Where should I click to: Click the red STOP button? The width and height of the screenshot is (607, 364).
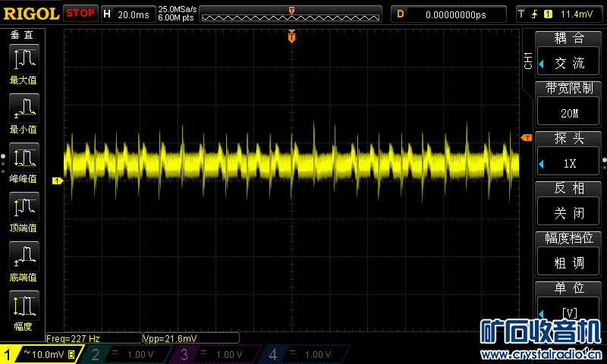(80, 13)
